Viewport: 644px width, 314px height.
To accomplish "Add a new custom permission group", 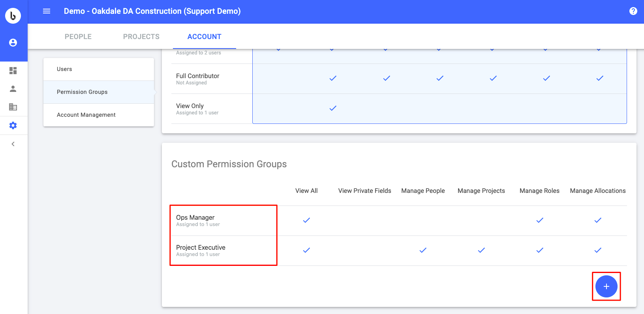I will (606, 286).
